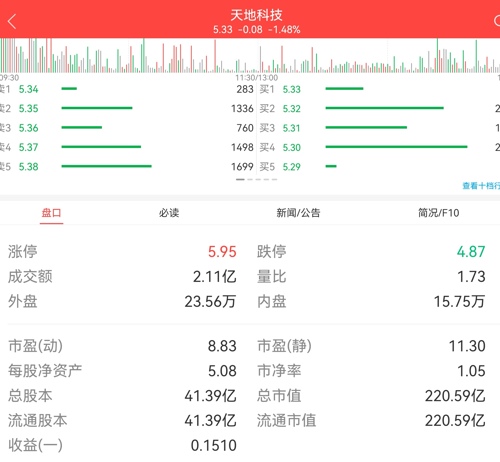Viewport: 500px width, 462px height.
Task: Tap the sell volume 760
Action: pos(245,128)
